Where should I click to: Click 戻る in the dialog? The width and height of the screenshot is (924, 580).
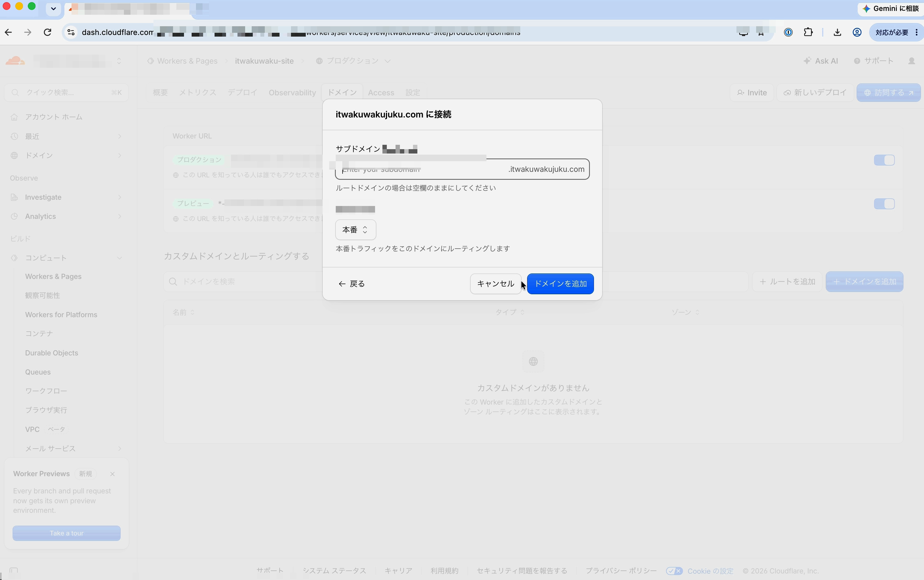(x=352, y=284)
